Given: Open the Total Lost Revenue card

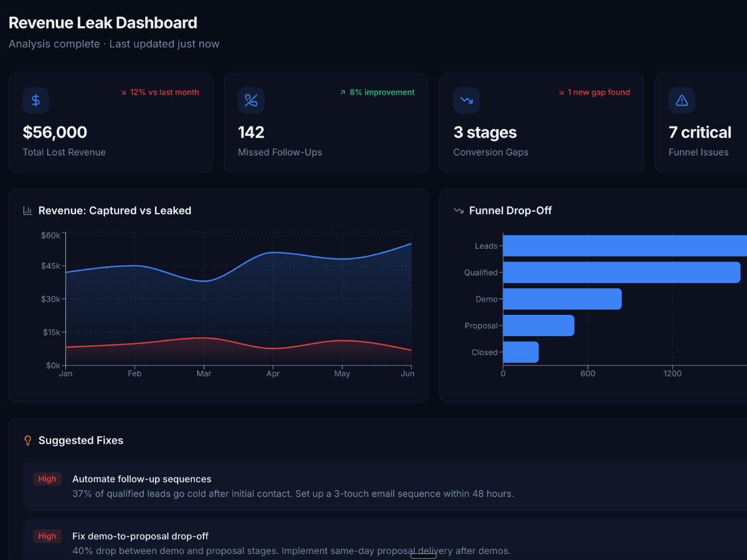Looking at the screenshot, I should (111, 123).
